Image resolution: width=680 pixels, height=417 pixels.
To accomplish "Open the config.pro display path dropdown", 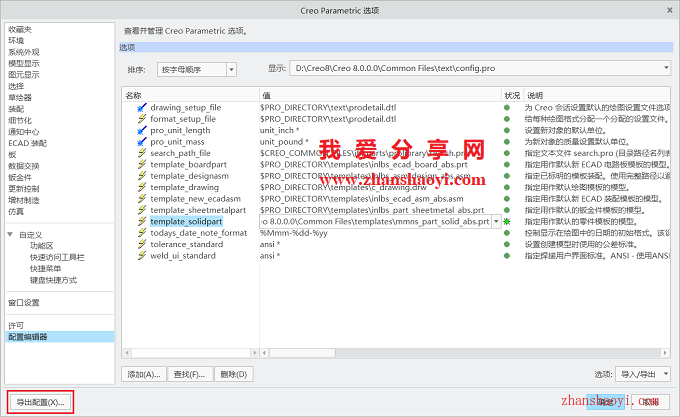I will 666,68.
